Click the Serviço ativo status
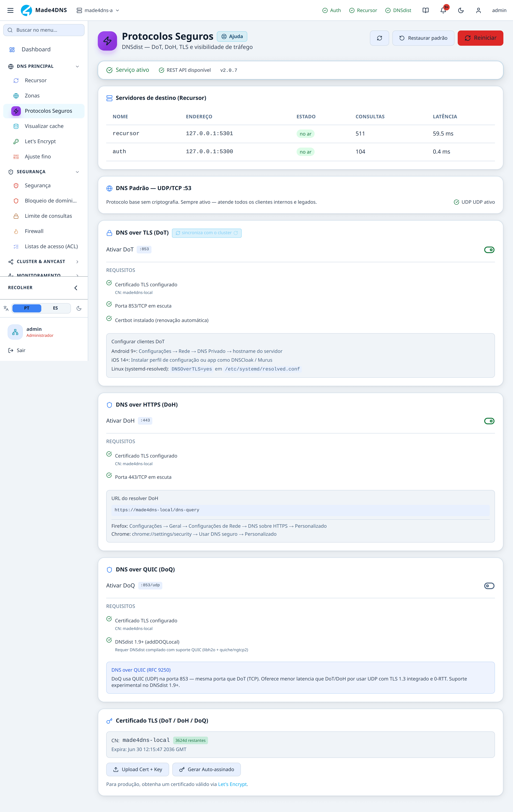The width and height of the screenshot is (513, 812). [x=128, y=70]
